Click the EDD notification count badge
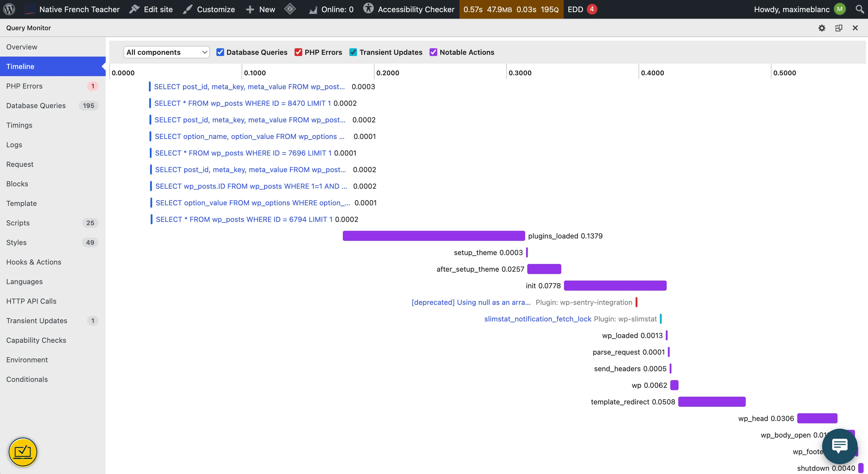 click(x=592, y=9)
